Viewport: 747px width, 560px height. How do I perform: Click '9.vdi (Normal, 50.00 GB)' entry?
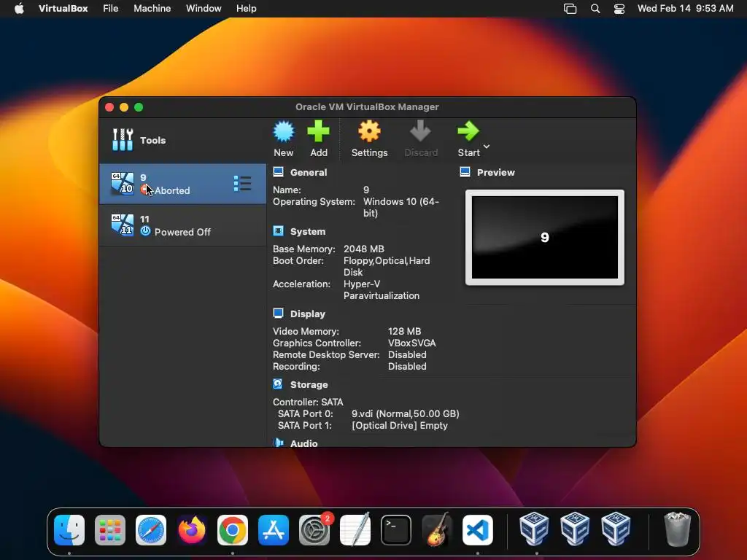[406, 414]
